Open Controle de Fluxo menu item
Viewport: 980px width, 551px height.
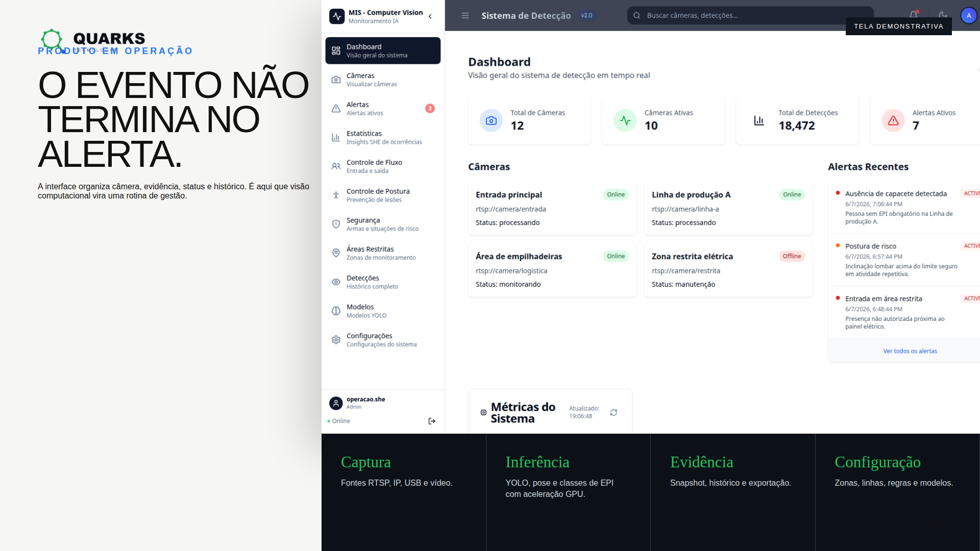(x=383, y=166)
